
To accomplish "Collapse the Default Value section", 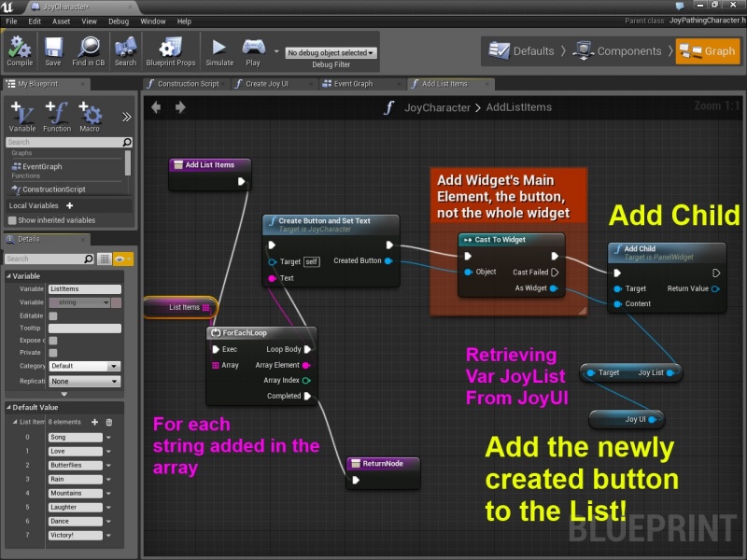I will (x=9, y=407).
